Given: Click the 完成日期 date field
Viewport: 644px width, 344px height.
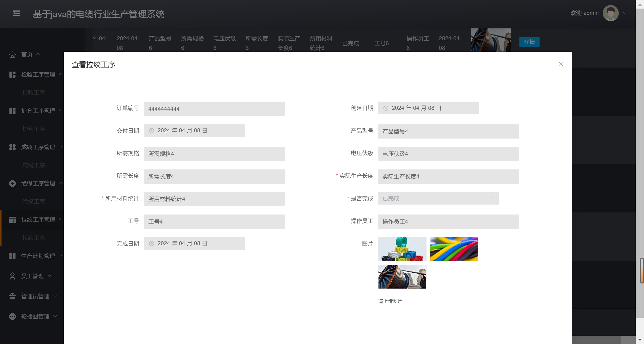Looking at the screenshot, I should tap(194, 243).
